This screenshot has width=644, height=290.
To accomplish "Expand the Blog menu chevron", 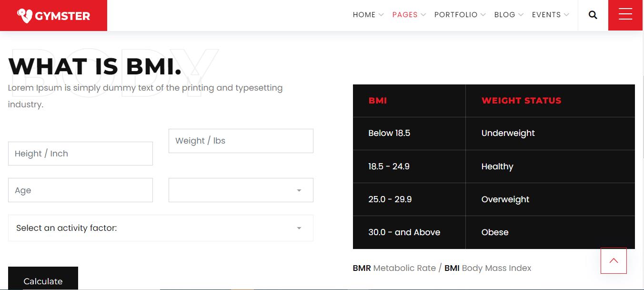I will click(521, 15).
